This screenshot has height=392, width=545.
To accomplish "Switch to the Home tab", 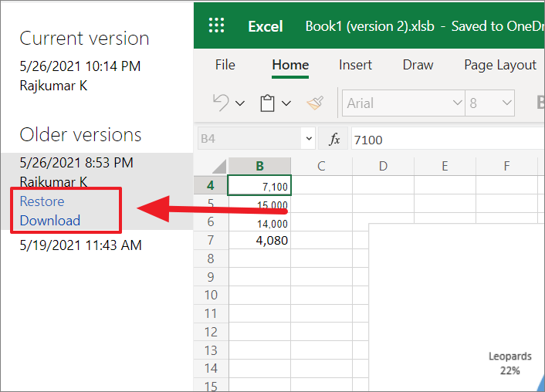I will (x=290, y=65).
